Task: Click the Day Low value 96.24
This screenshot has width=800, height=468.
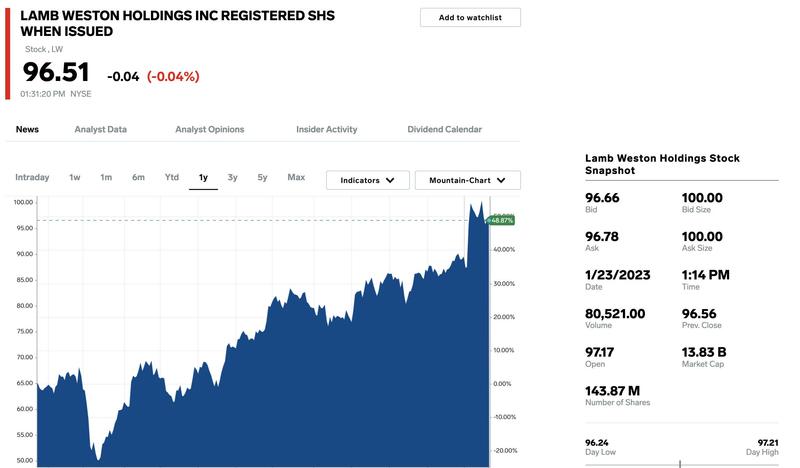Action: [x=596, y=442]
